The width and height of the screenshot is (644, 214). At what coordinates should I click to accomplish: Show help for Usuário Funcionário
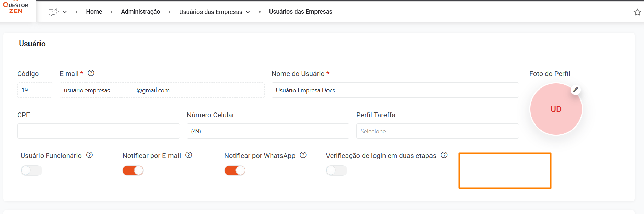click(90, 155)
